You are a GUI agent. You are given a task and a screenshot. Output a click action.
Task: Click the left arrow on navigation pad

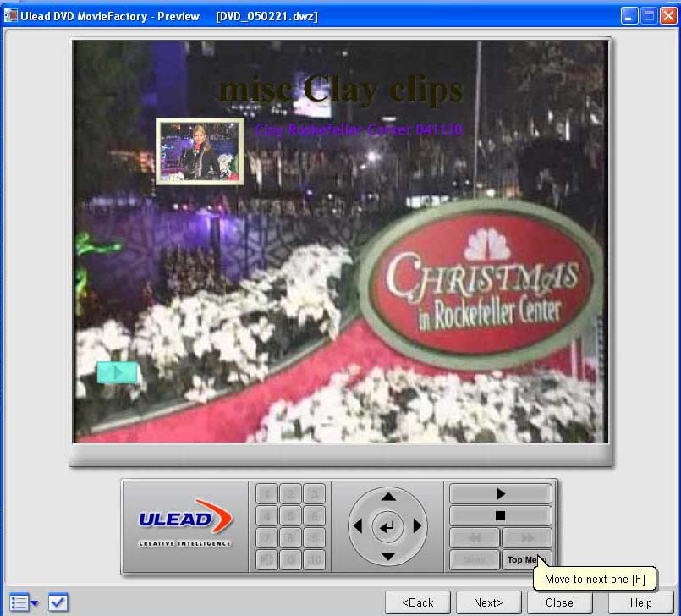(x=358, y=526)
